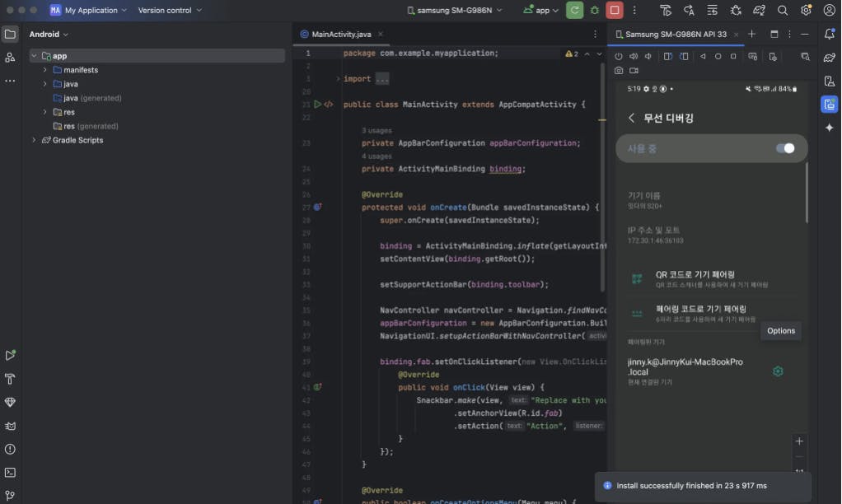Open the samsung SM-G986N device selector
The image size is (842, 504).
[454, 10]
